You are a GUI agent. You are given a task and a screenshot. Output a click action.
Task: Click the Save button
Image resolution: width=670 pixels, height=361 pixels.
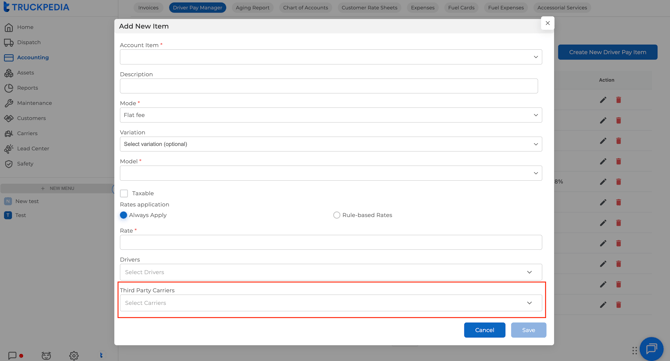click(529, 330)
